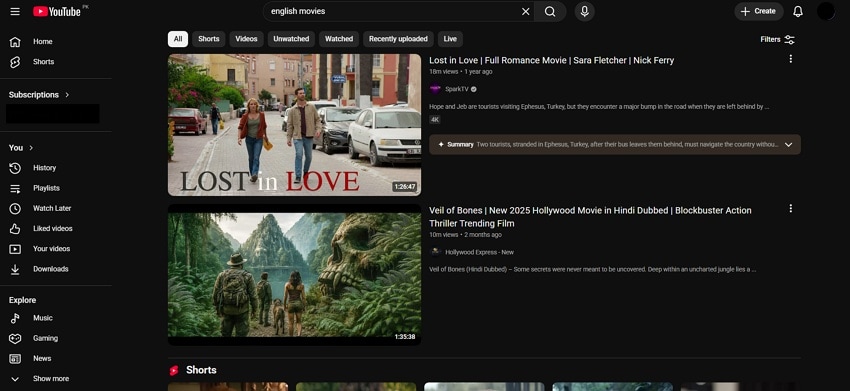This screenshot has height=391, width=850.
Task: Open the Filters options
Action: [778, 40]
